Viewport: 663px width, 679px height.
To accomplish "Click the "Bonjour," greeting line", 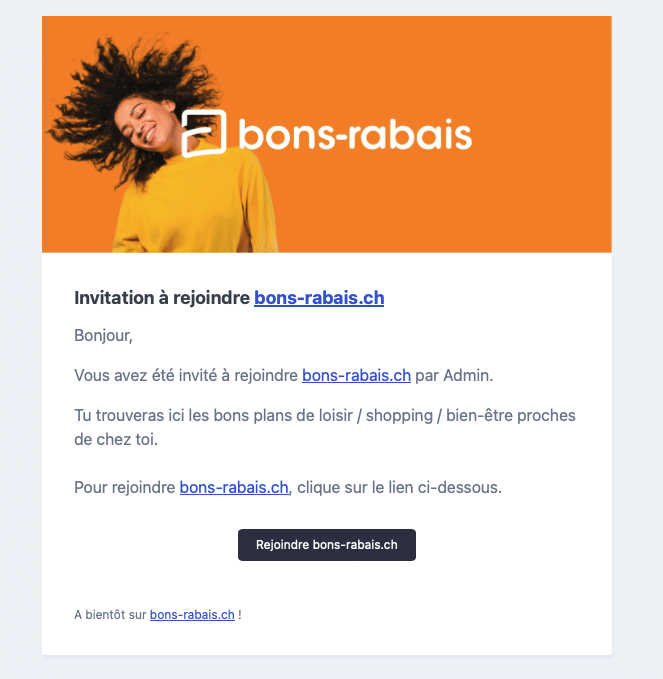I will (x=103, y=335).
